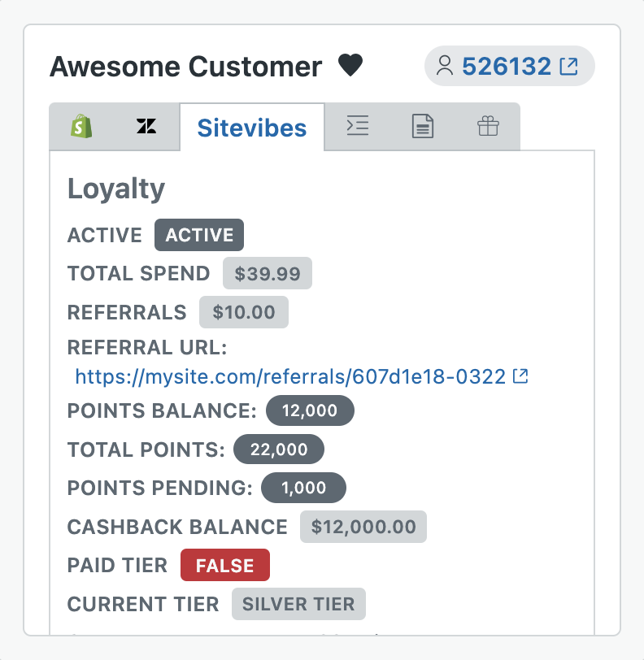
Task: Open customer ID 526132 link
Action: [507, 66]
